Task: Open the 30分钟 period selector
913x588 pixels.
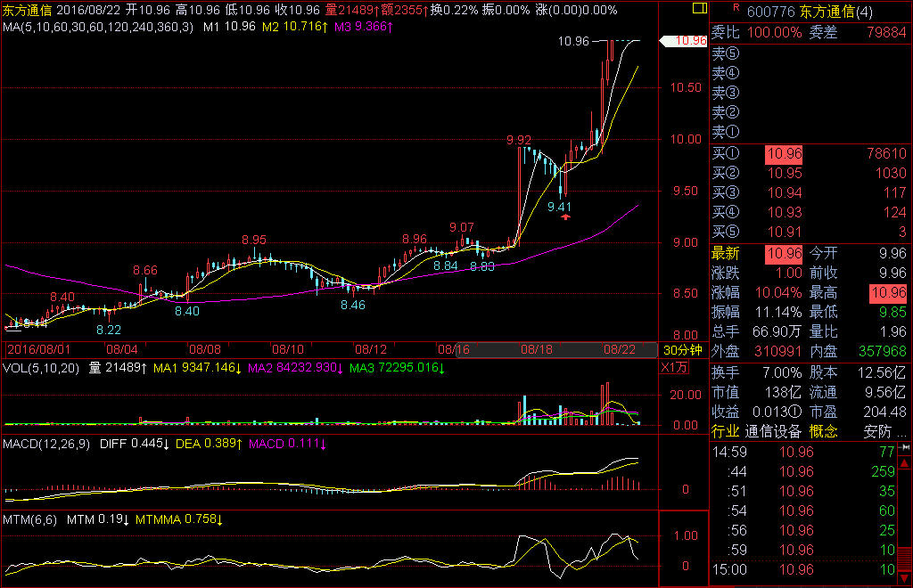Action: click(682, 349)
